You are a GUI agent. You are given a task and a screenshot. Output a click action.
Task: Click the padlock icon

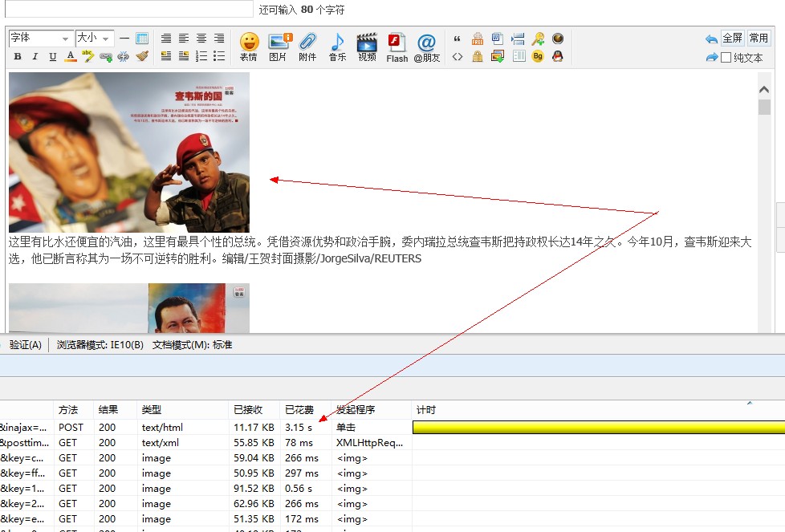(x=478, y=56)
